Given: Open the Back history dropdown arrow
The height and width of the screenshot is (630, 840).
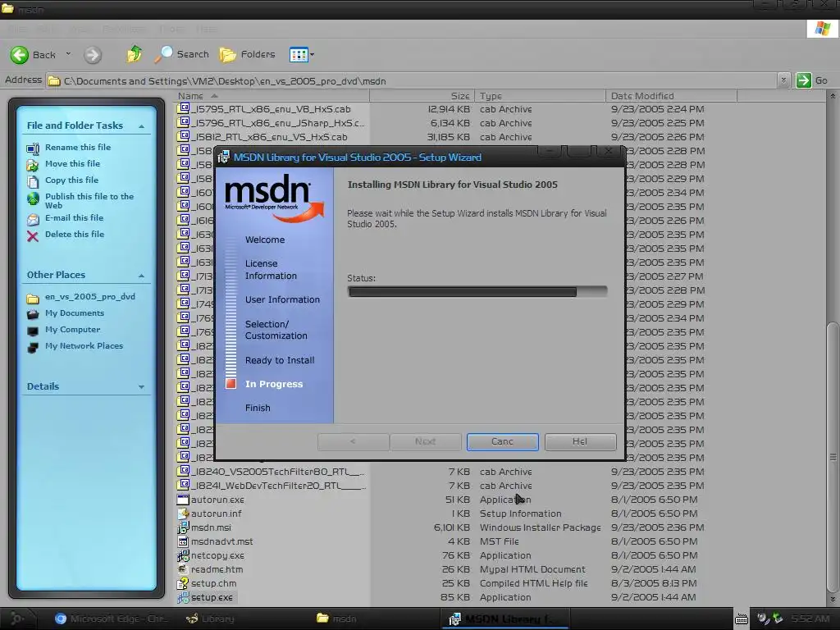Looking at the screenshot, I should coord(68,54).
